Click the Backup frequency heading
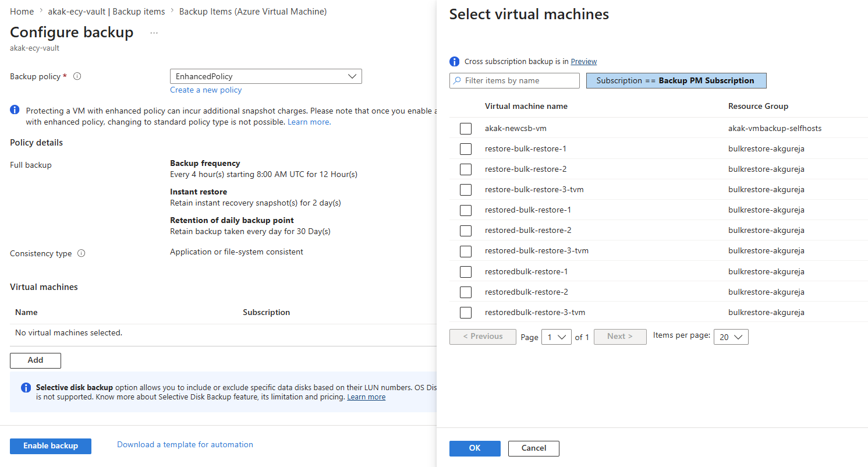This screenshot has width=868, height=467. [205, 163]
